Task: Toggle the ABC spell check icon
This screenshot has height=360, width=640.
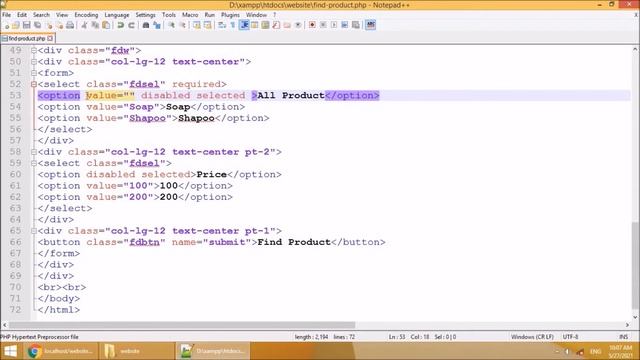Action: pyautogui.click(x=371, y=25)
